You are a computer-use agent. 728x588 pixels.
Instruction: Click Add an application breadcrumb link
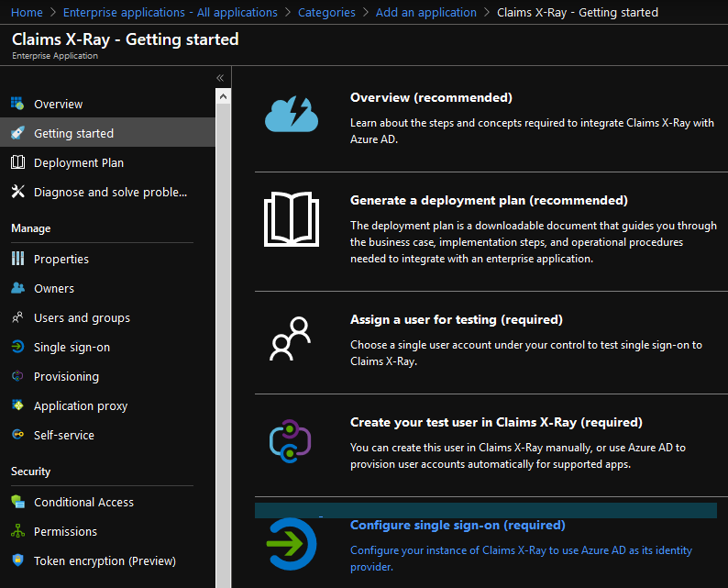coord(426,12)
